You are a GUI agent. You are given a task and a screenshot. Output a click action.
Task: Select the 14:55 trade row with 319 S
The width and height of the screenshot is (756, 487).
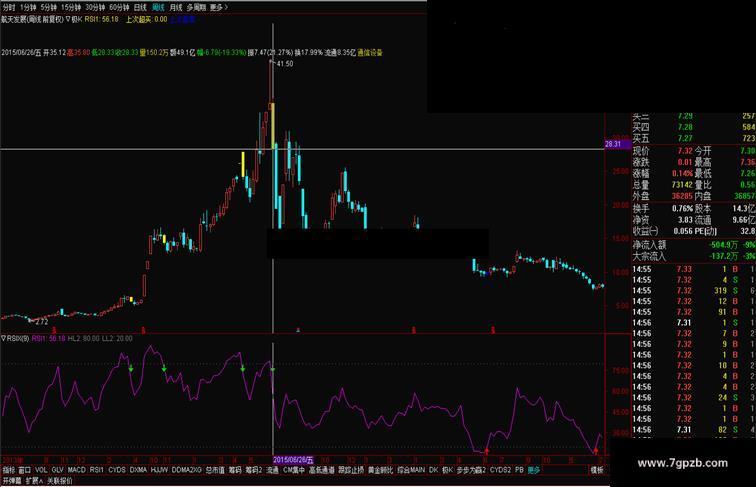694,291
